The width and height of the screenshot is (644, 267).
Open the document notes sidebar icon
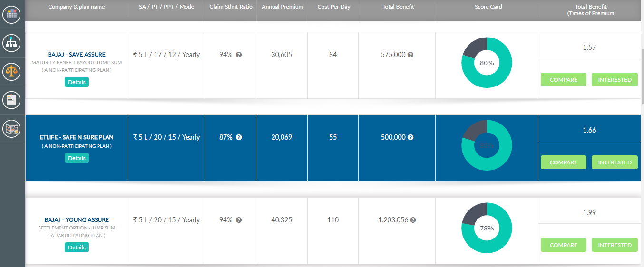click(x=12, y=100)
